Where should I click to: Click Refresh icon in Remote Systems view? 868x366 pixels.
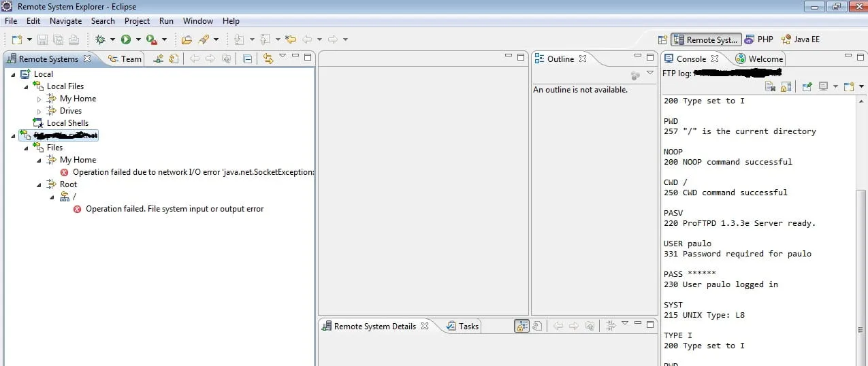[x=174, y=59]
